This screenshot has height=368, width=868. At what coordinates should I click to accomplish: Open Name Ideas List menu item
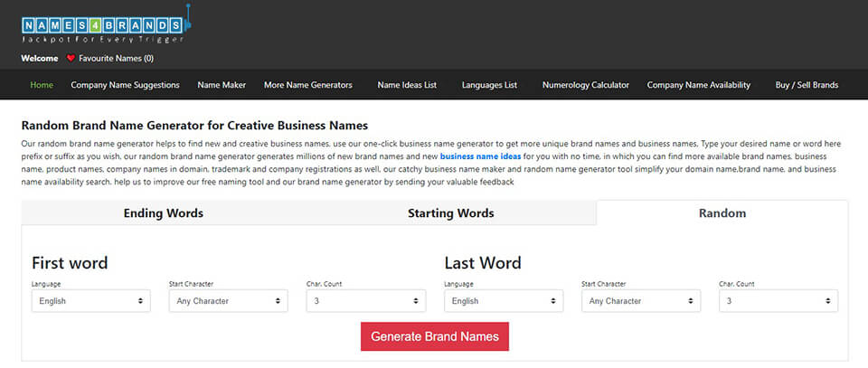pos(407,85)
